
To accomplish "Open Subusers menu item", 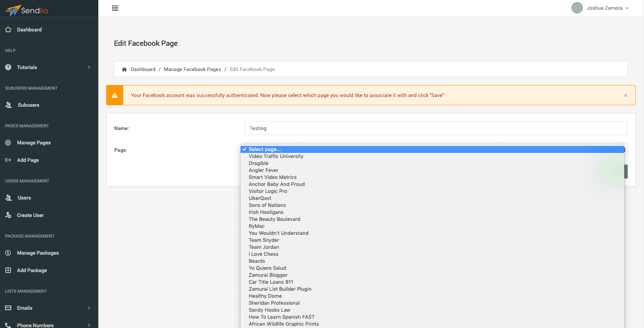I will [28, 105].
